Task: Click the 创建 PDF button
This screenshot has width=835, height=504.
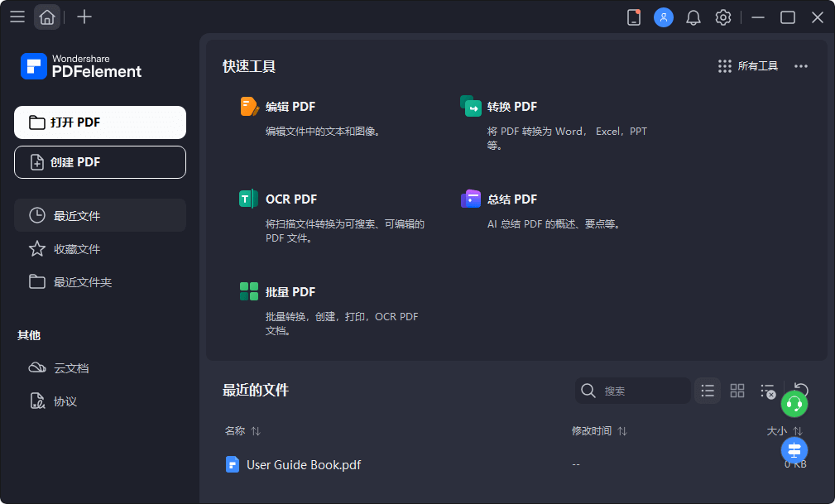Action: click(99, 162)
